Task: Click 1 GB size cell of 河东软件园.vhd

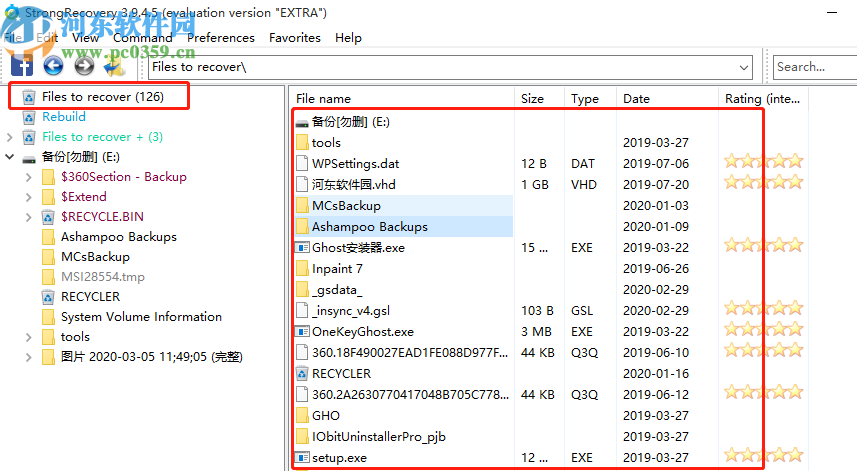Action: 535,185
